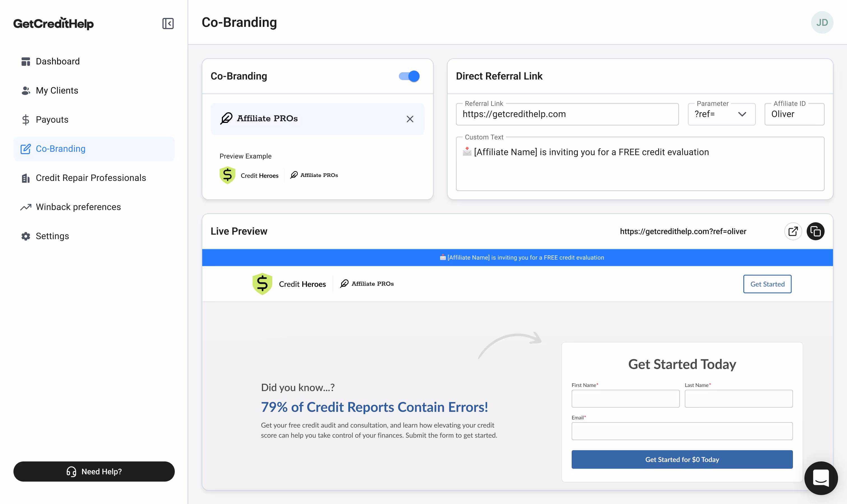Click the Dashboard grid icon
This screenshot has height=504, width=847.
(26, 62)
